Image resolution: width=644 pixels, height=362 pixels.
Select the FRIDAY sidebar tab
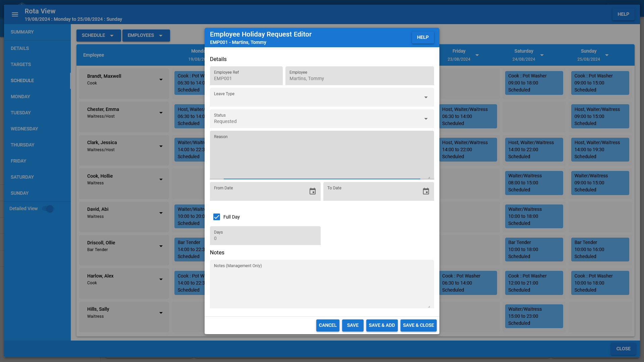tap(37, 161)
